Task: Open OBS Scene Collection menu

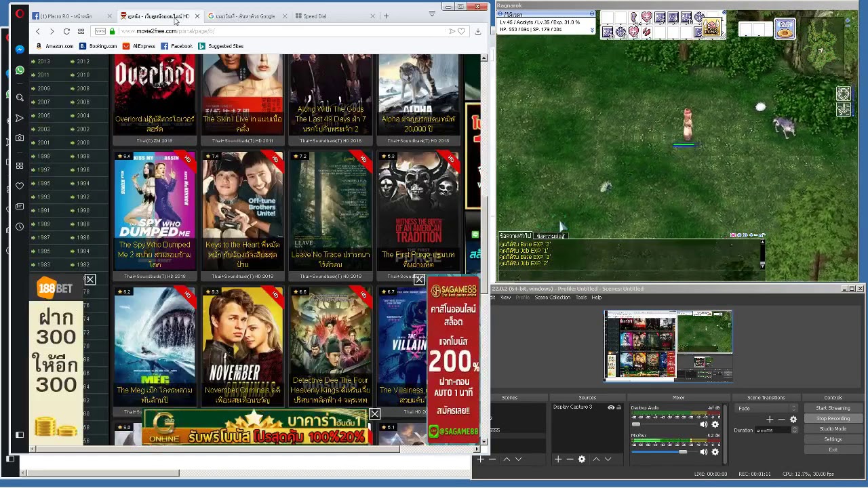Action: click(x=552, y=298)
